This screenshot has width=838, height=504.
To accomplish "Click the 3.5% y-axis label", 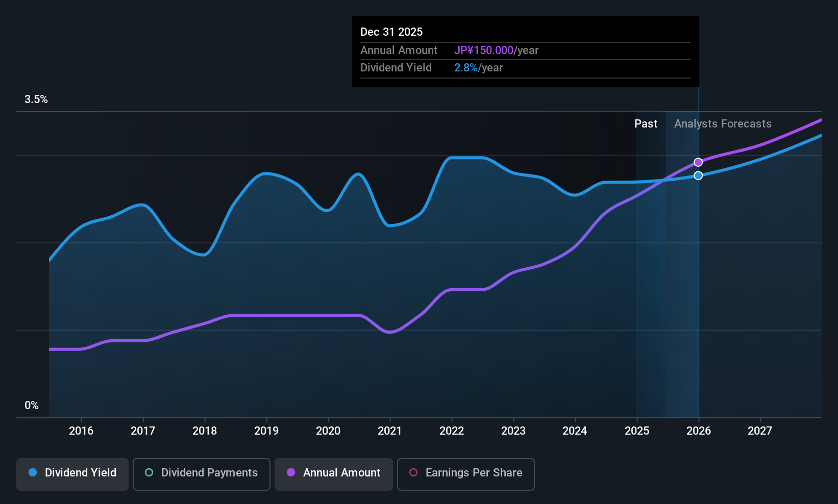I will click(36, 99).
